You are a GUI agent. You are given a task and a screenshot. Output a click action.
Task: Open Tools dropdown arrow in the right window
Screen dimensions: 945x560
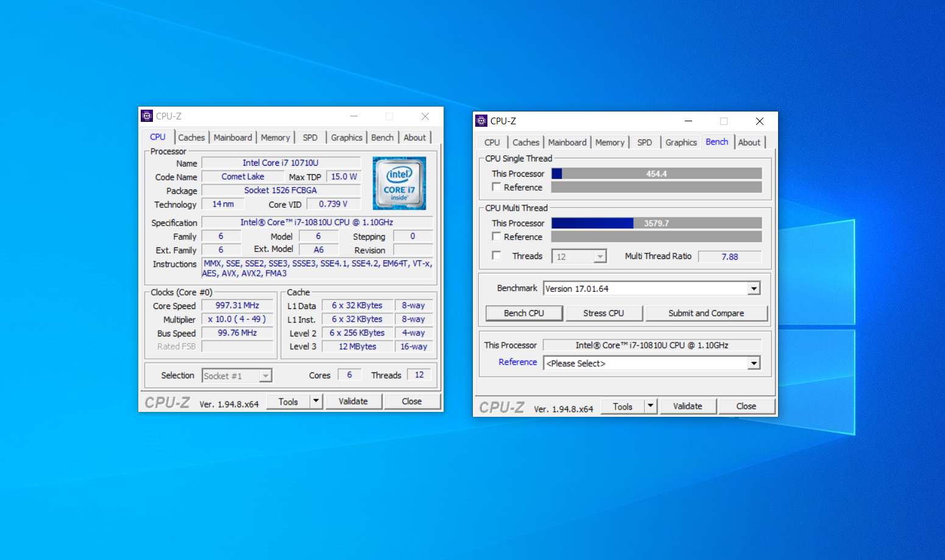click(x=651, y=406)
